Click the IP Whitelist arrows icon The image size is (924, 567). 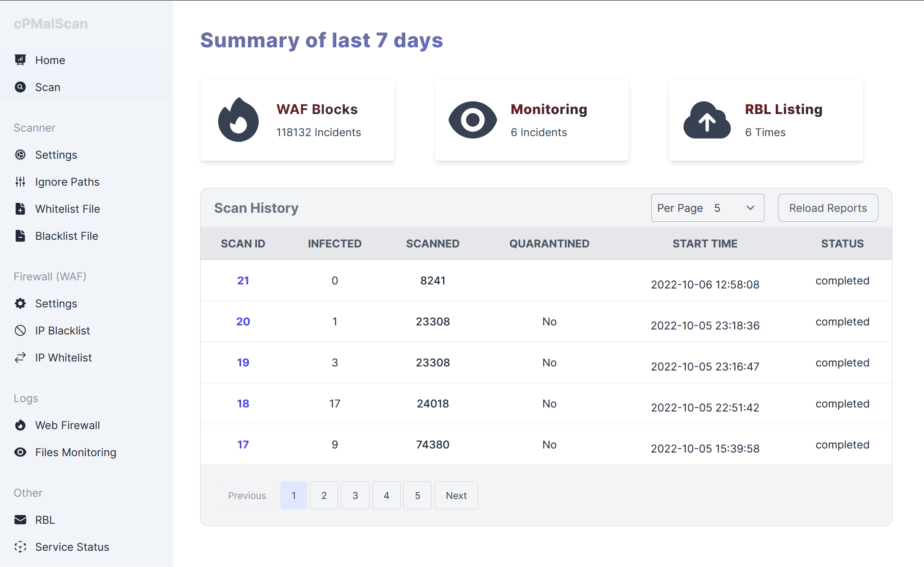[x=20, y=357]
